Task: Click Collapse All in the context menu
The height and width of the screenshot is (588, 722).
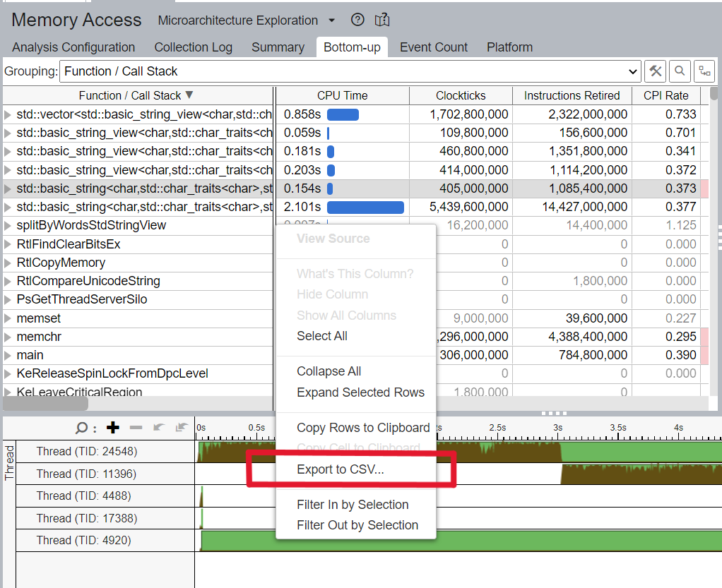Action: [329, 371]
